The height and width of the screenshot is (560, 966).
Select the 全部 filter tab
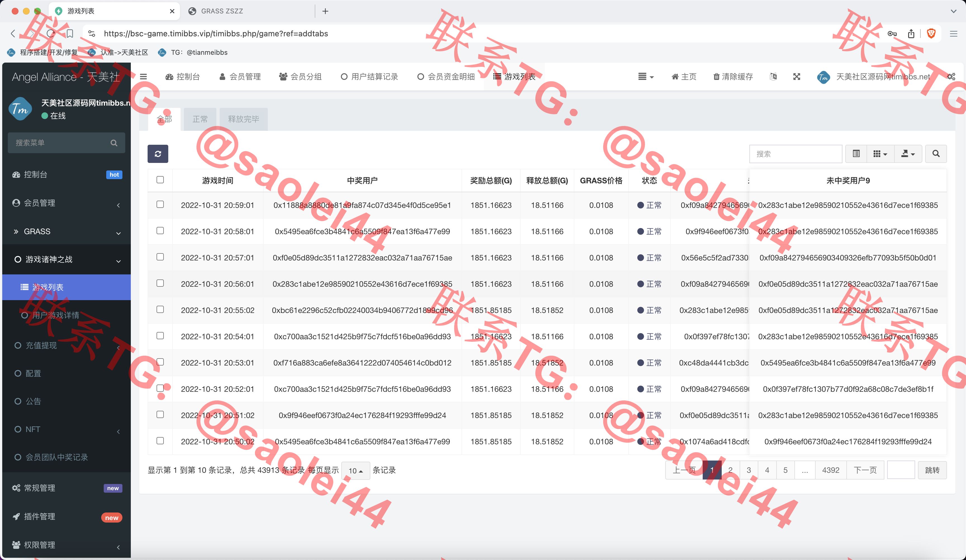click(x=164, y=119)
